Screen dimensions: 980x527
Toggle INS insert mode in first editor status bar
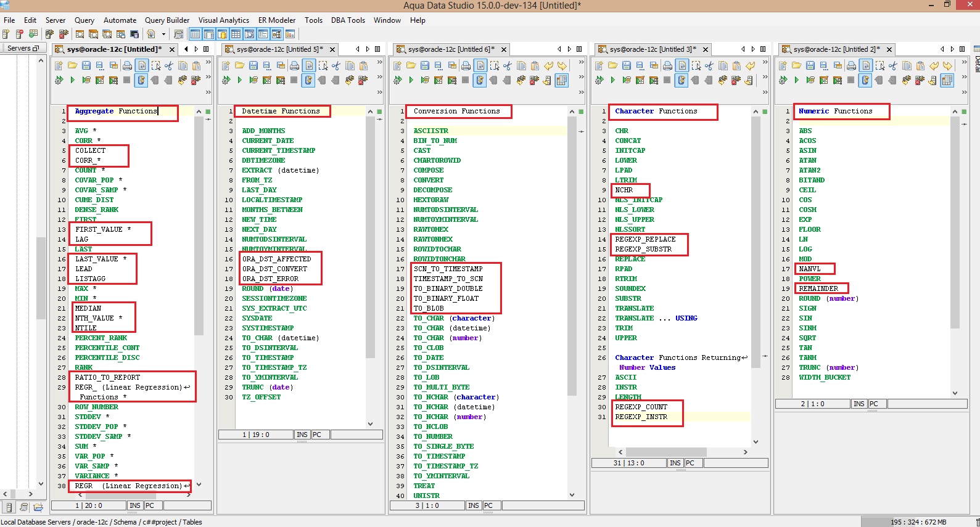pyautogui.click(x=134, y=505)
